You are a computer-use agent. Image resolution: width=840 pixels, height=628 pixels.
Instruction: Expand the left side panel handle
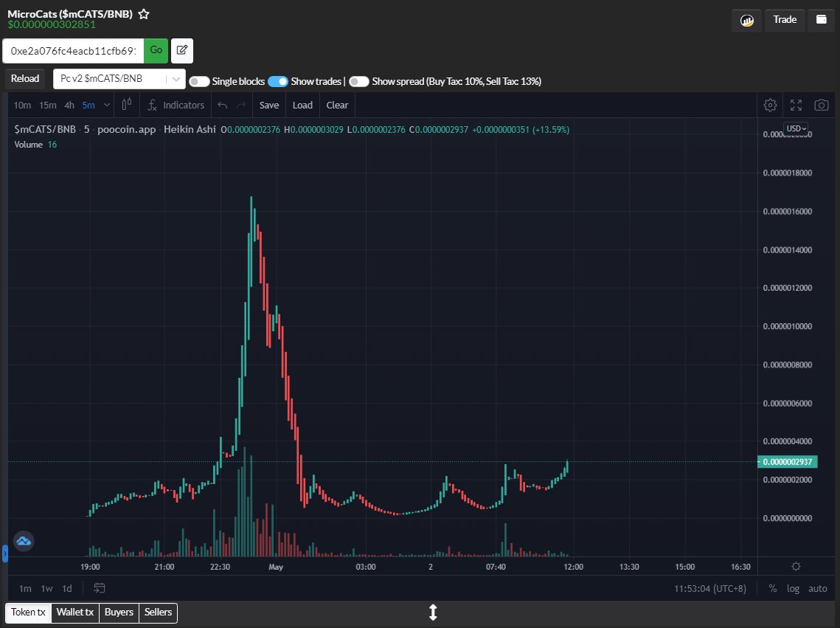pyautogui.click(x=5, y=553)
